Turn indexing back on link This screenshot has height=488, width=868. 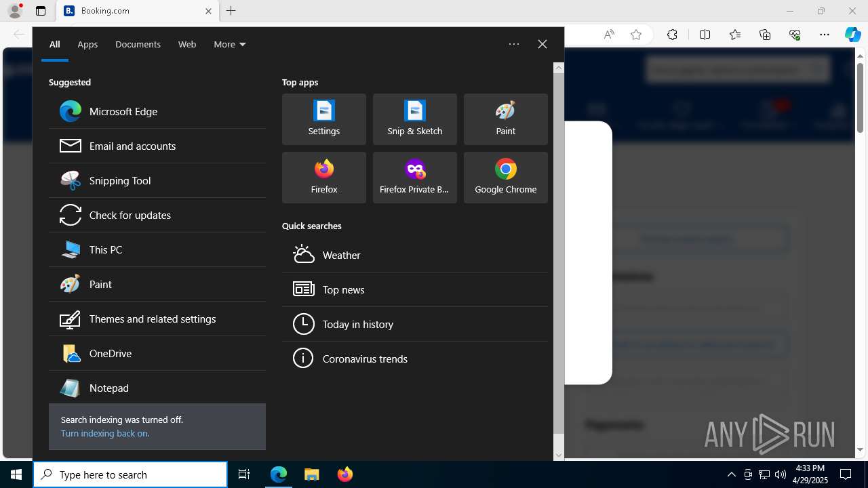point(105,433)
